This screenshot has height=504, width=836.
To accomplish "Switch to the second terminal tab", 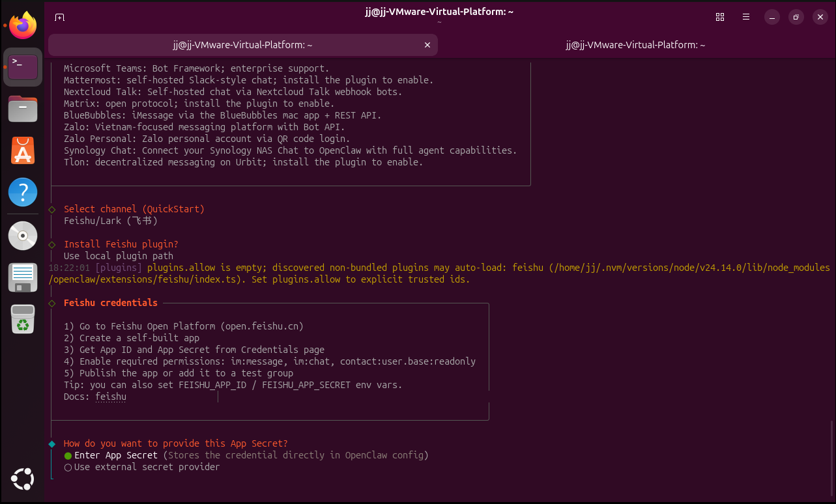I will pos(635,45).
